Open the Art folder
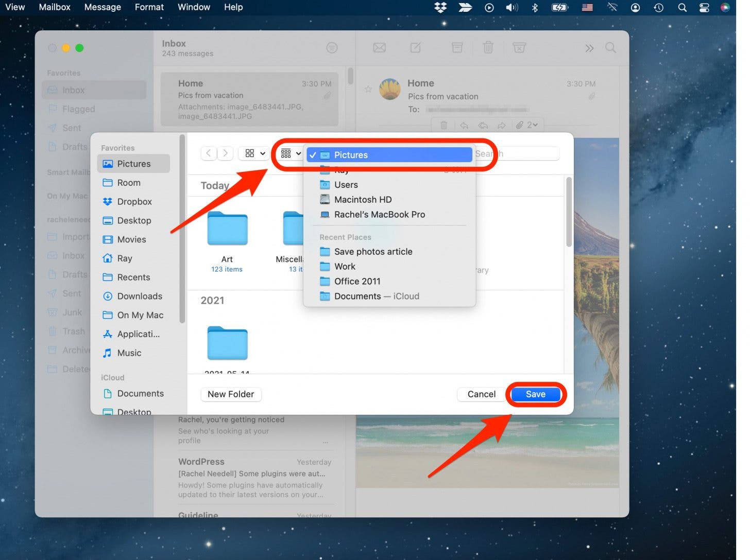750x560 pixels. click(x=227, y=230)
